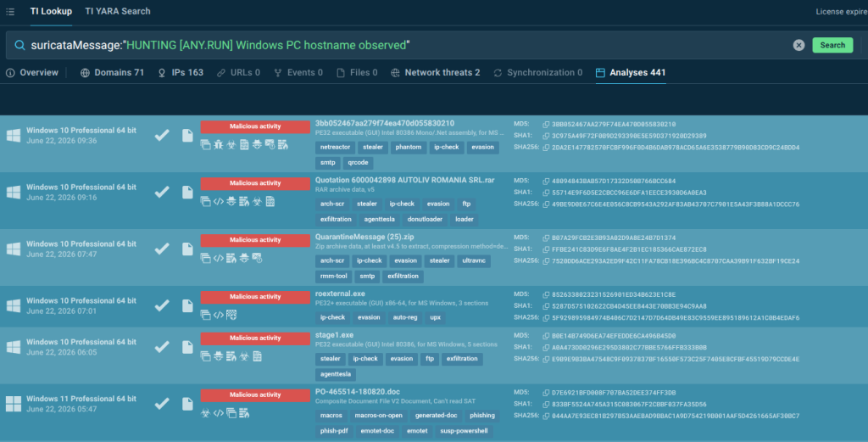Screen dimensions: 868x442
Task: Click the emotet-doc tag
Action: (377, 431)
